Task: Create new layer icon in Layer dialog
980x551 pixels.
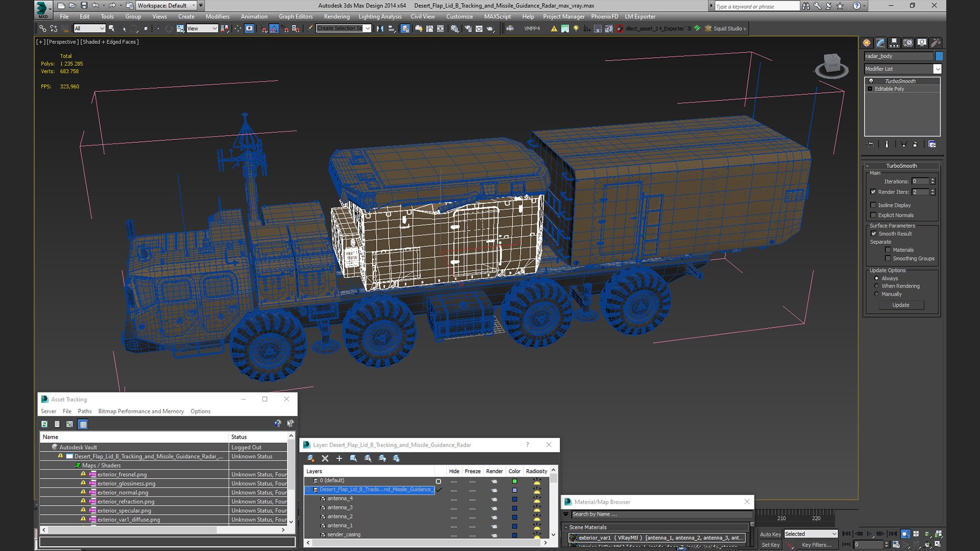Action: (x=311, y=458)
